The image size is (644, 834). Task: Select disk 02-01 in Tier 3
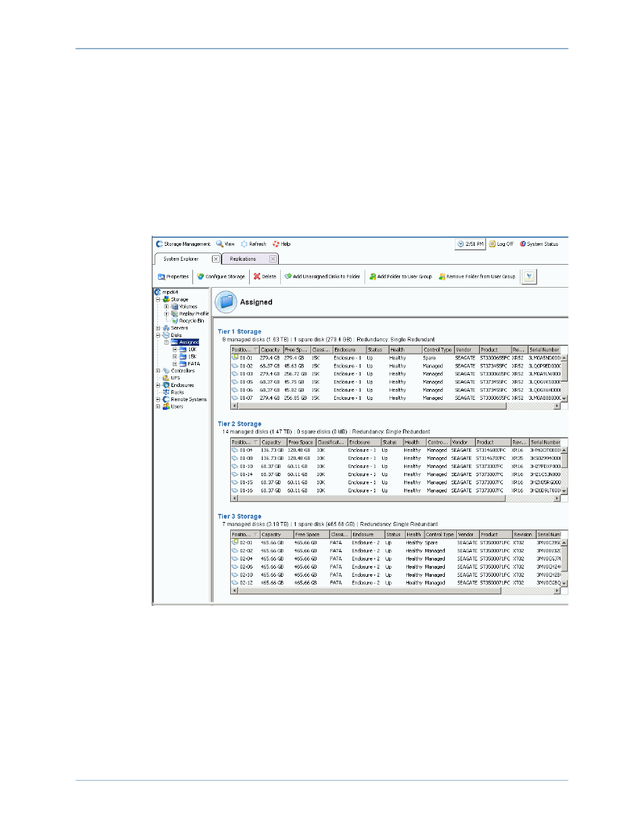[x=396, y=543]
